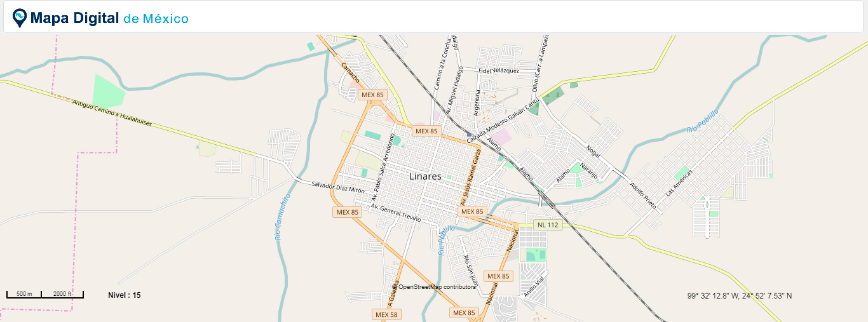Click the coordinates readout in bottom corner
The height and width of the screenshot is (322, 868).
pyautogui.click(x=740, y=296)
